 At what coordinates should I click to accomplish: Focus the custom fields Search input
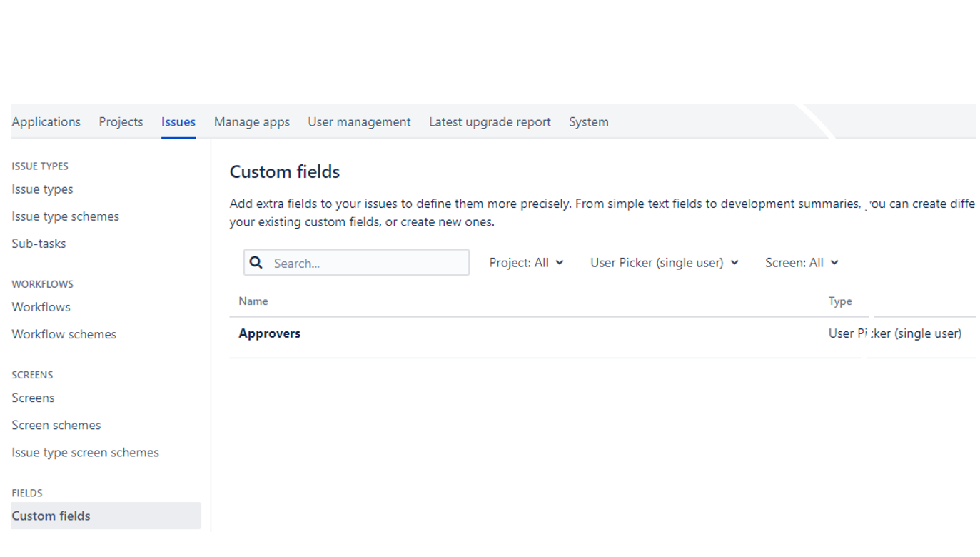[368, 263]
